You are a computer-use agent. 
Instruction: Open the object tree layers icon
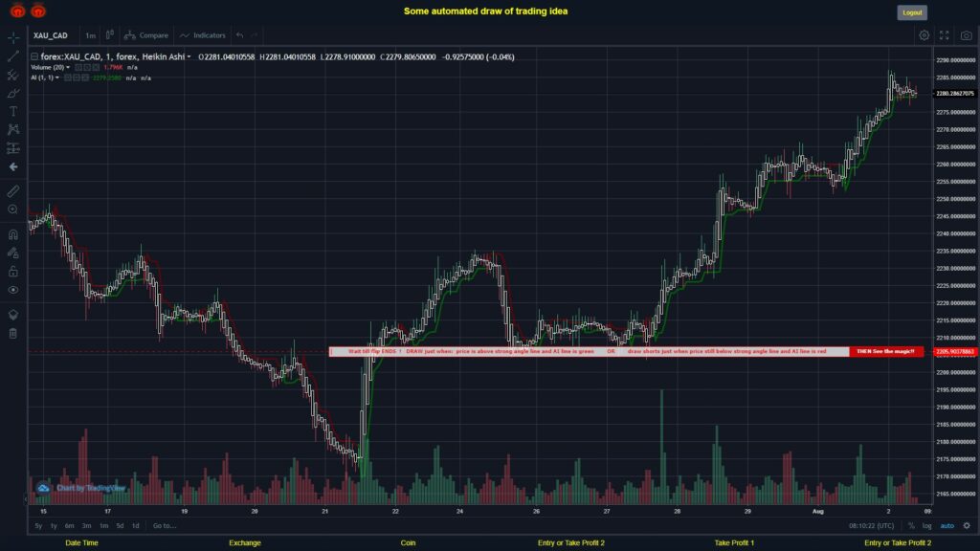13,314
